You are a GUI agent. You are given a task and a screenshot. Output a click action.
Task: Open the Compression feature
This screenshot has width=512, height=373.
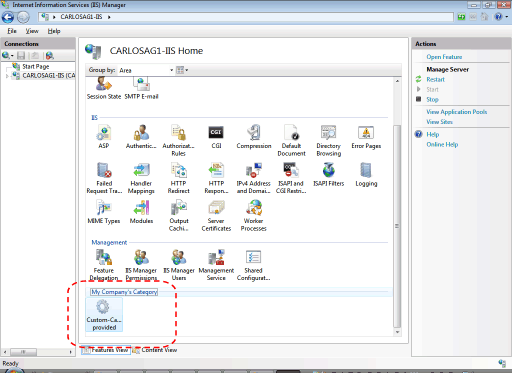254,137
